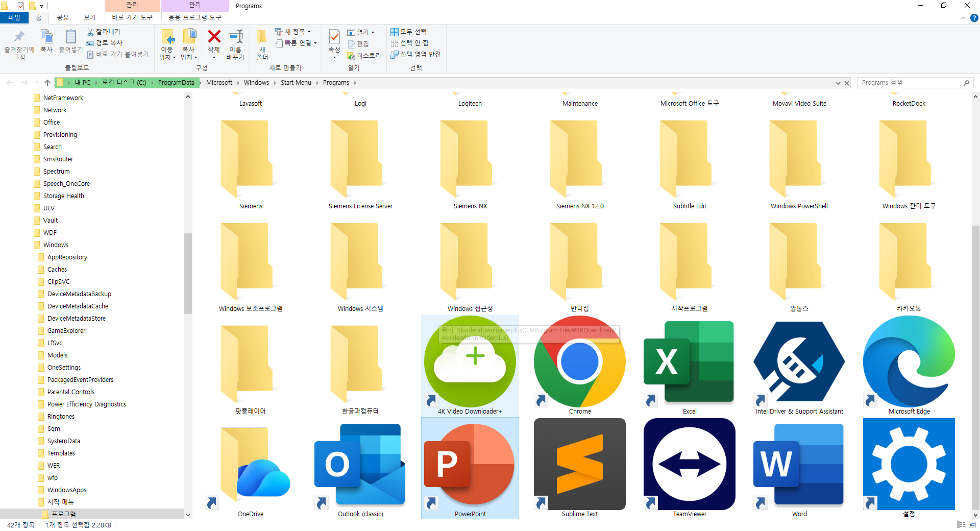Select the 프로그램 folder in tree
980x531 pixels.
63,514
